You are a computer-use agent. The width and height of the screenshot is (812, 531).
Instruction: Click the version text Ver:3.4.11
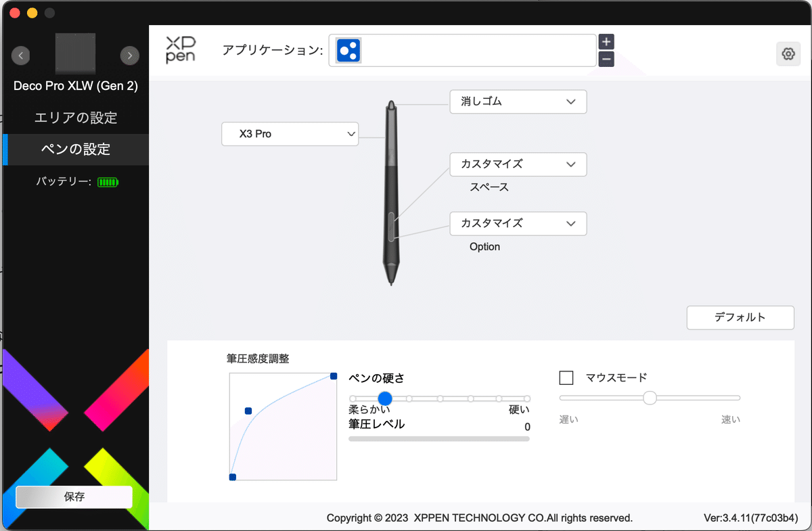751,518
